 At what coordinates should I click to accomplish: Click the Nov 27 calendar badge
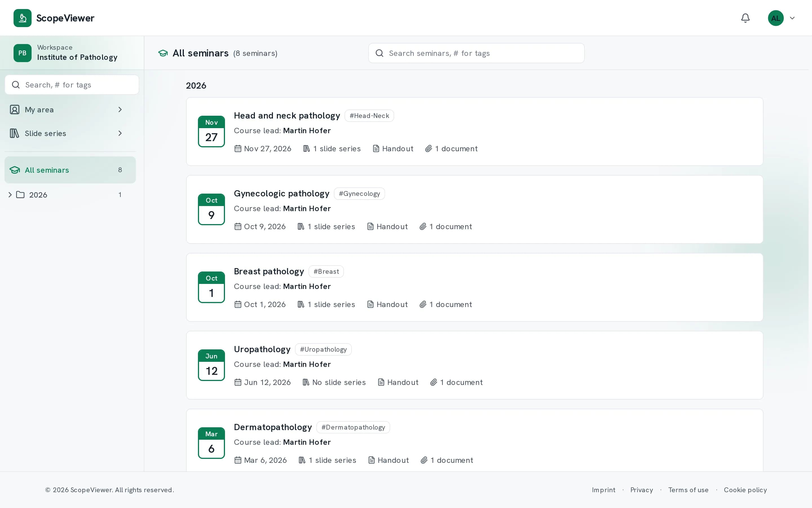pyautogui.click(x=211, y=131)
